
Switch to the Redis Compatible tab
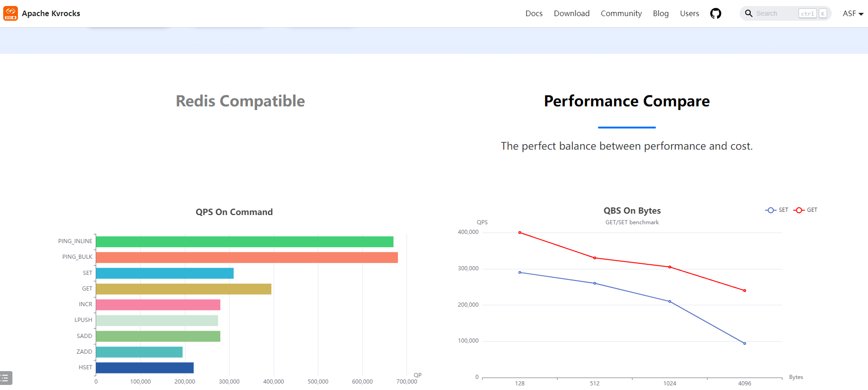coord(240,101)
